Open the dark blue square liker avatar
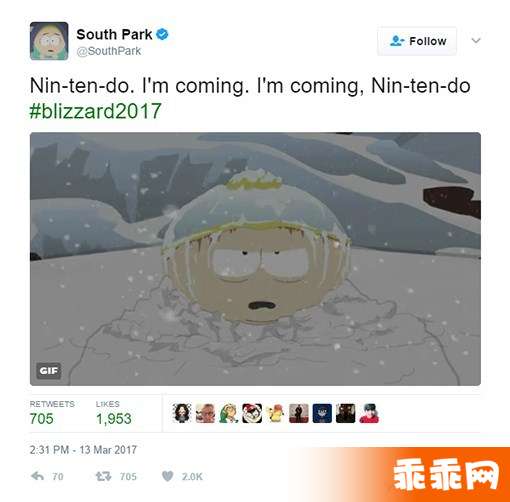 point(322,413)
